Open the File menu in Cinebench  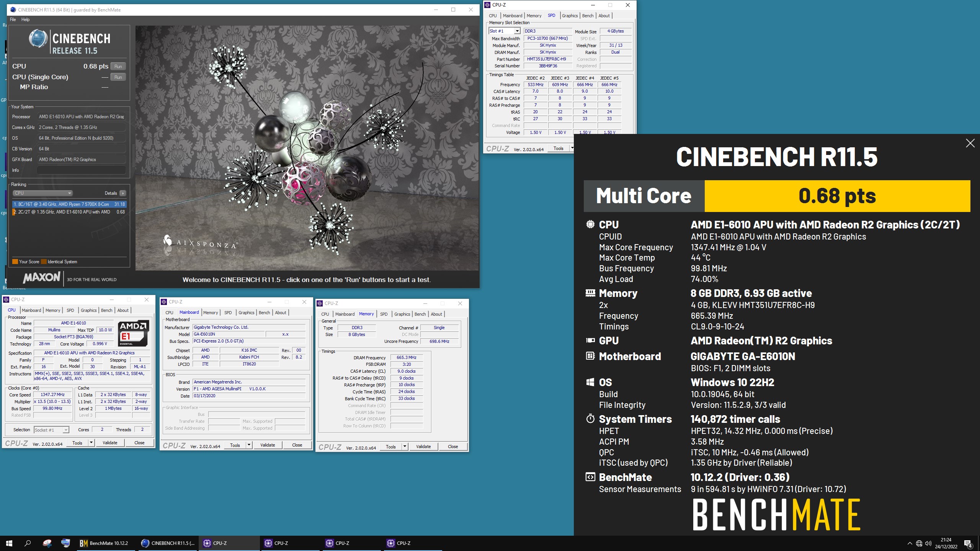tap(13, 20)
